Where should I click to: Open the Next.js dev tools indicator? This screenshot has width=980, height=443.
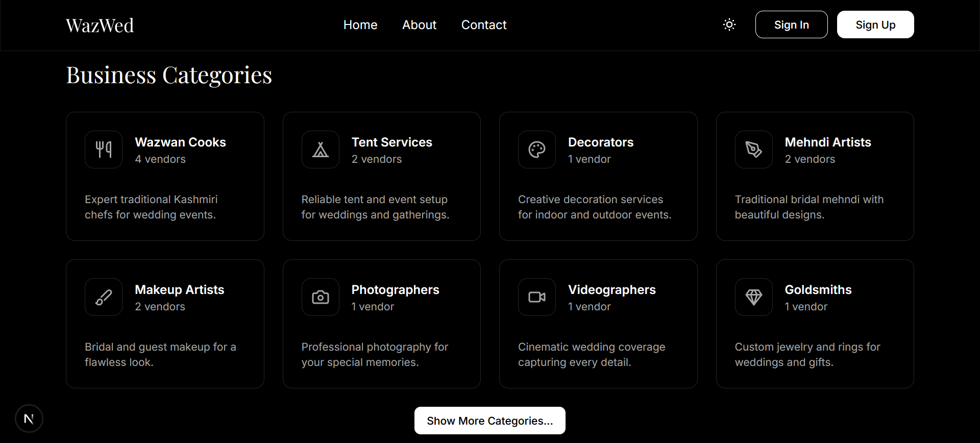[29, 419]
